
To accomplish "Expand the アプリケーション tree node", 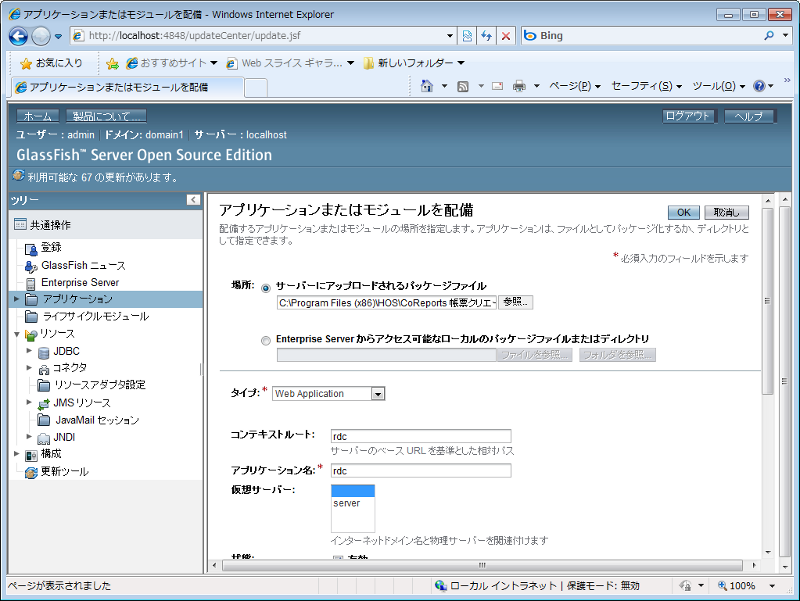I will click(16, 299).
